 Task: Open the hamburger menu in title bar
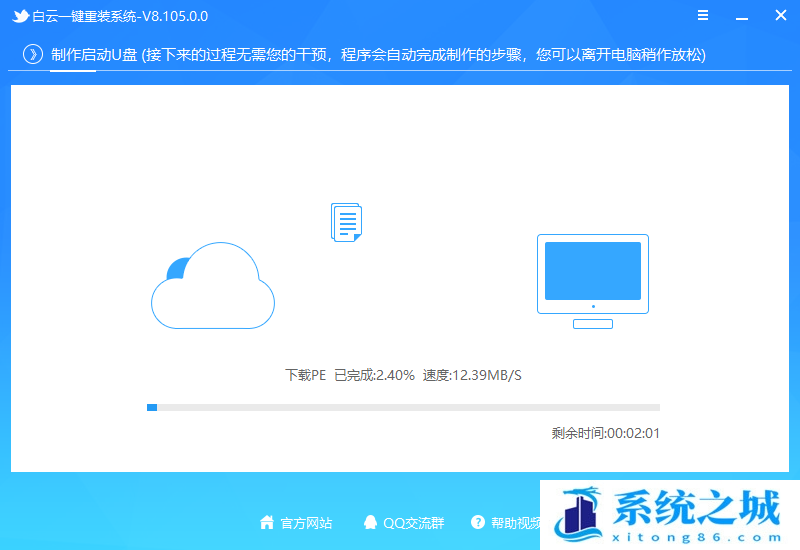[703, 15]
